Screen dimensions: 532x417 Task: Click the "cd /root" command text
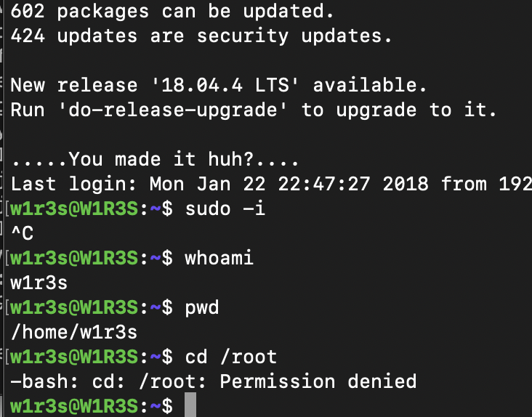231,357
